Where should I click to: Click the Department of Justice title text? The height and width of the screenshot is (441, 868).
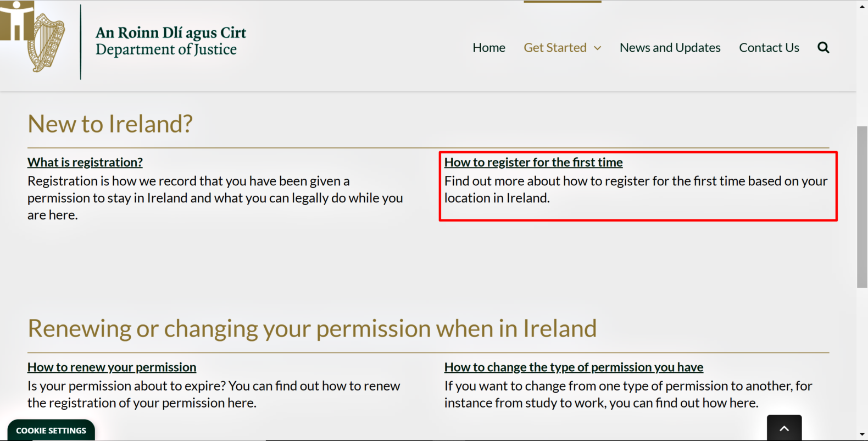pyautogui.click(x=166, y=50)
